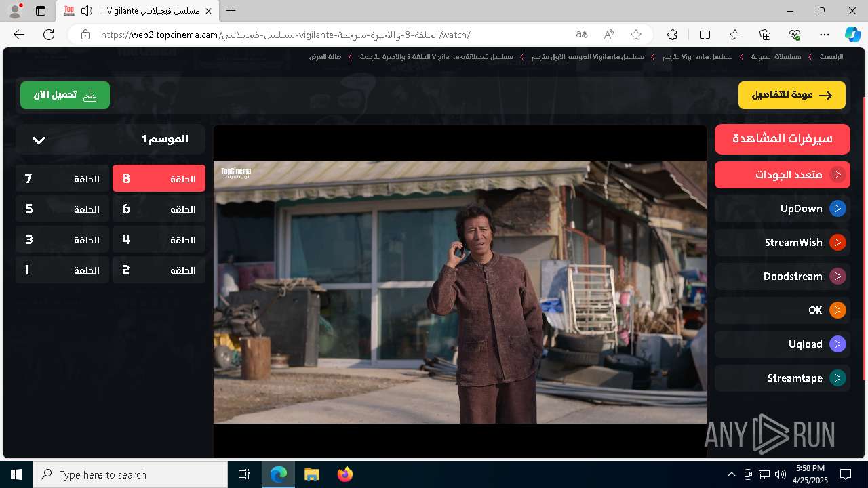
Task: Open File Explorer from taskbar
Action: (311, 474)
